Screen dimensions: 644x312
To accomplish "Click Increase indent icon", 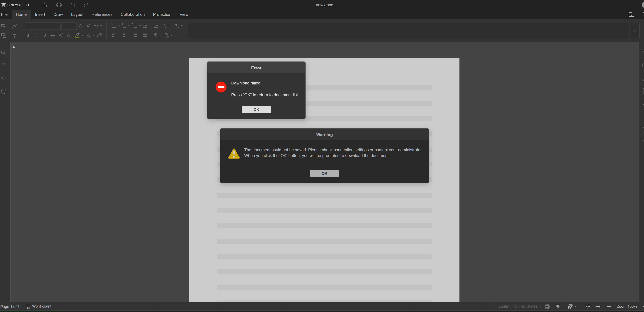I will coord(156,26).
